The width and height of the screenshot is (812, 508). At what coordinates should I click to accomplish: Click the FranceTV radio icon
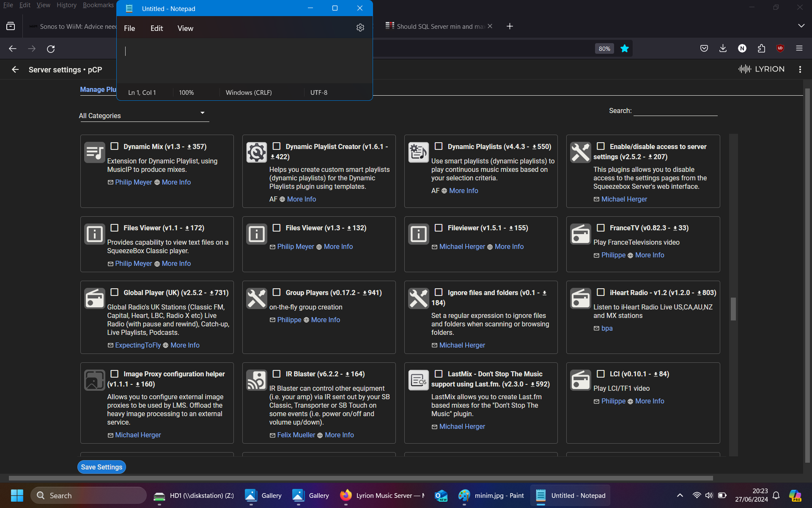click(x=580, y=234)
